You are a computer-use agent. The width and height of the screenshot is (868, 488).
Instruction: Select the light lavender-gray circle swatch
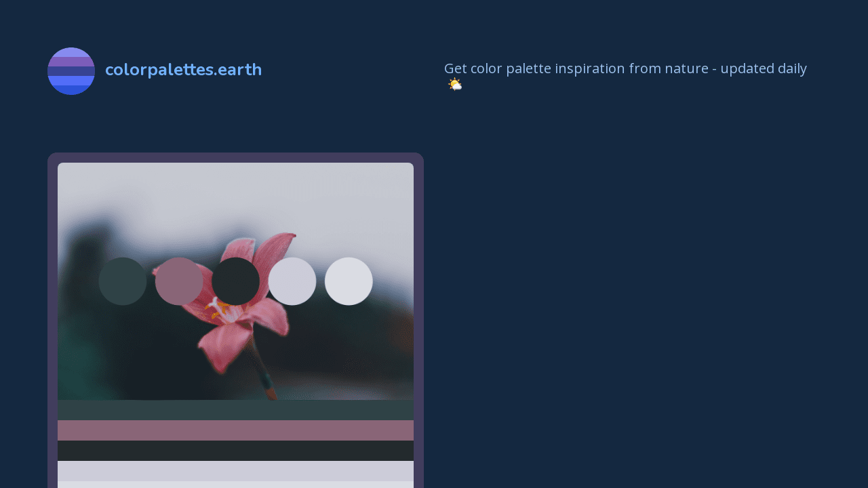292,281
